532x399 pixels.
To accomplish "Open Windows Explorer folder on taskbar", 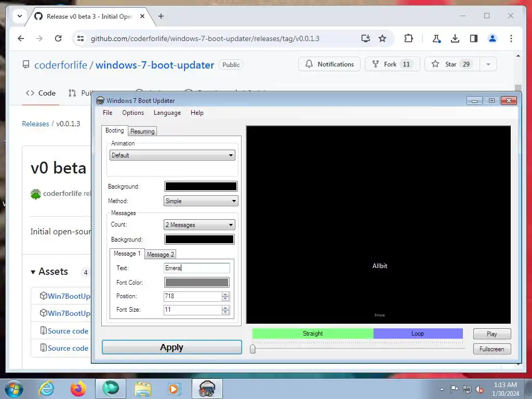I will tap(143, 389).
